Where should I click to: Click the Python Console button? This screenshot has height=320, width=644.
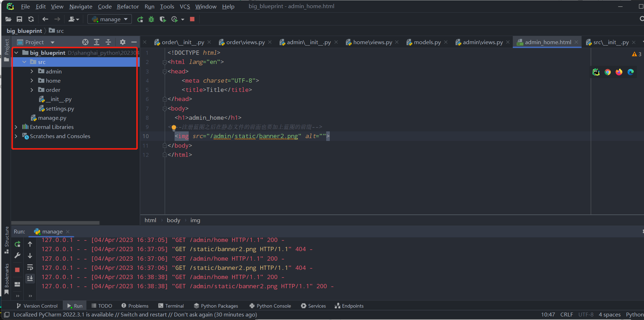point(270,306)
